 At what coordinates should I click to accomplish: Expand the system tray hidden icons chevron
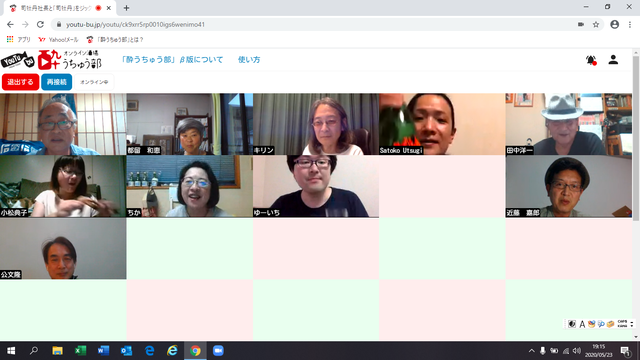coord(531,351)
